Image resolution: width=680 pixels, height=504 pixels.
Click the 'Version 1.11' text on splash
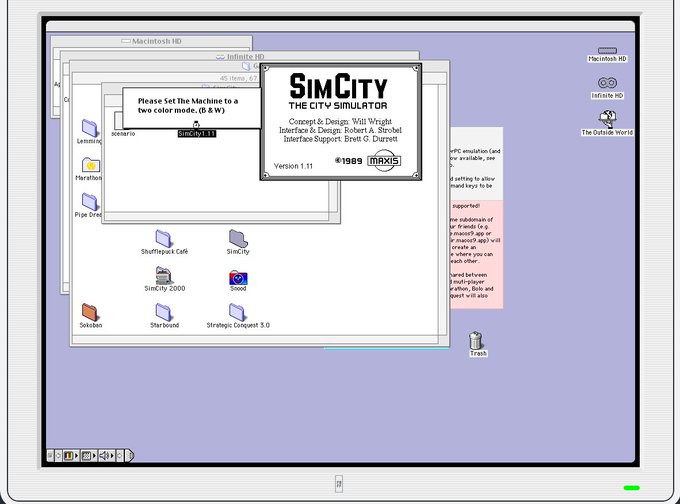coord(293,166)
